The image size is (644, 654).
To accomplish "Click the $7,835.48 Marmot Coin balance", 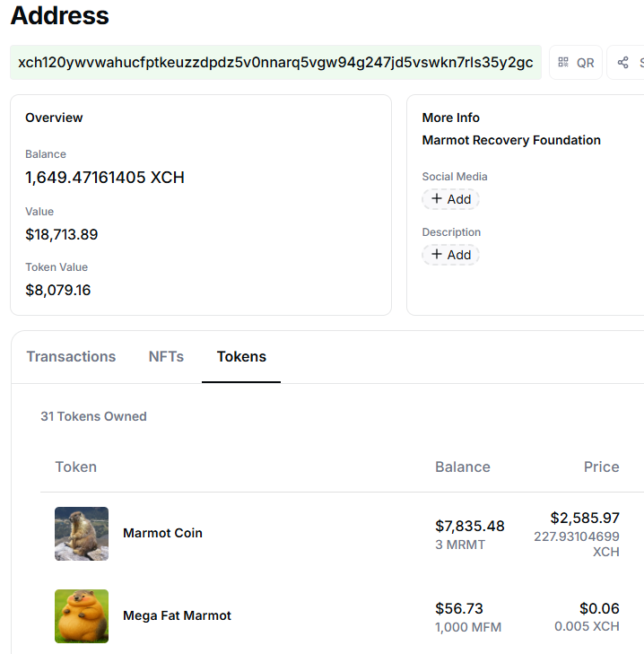I will [470, 526].
